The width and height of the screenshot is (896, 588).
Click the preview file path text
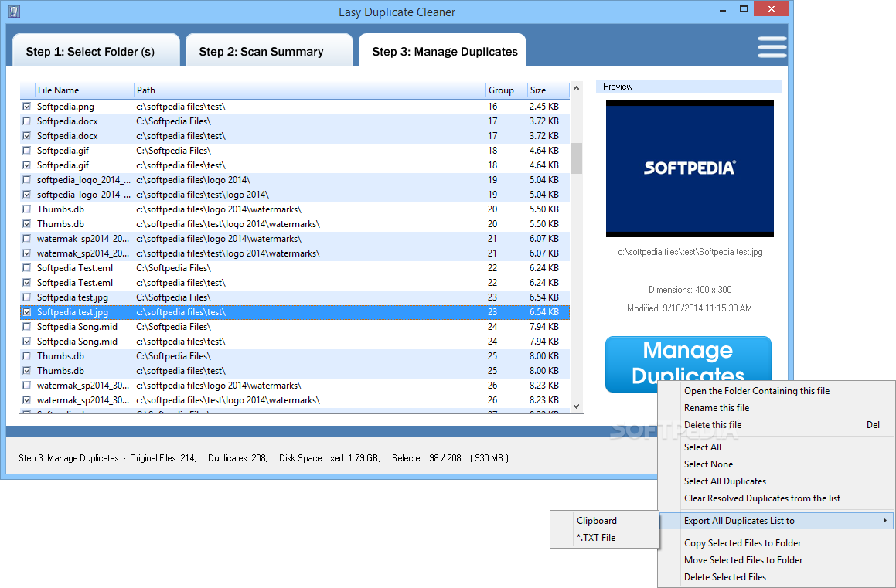[690, 252]
